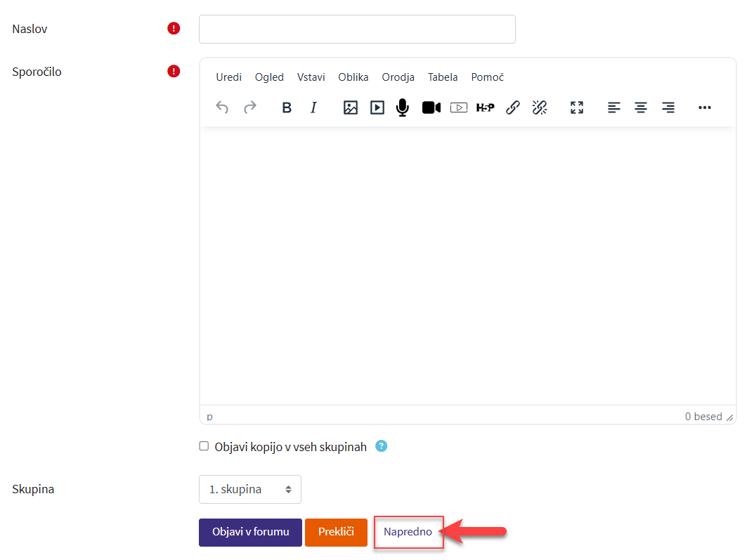Insert an image using the image icon
754x560 pixels.
pos(351,108)
